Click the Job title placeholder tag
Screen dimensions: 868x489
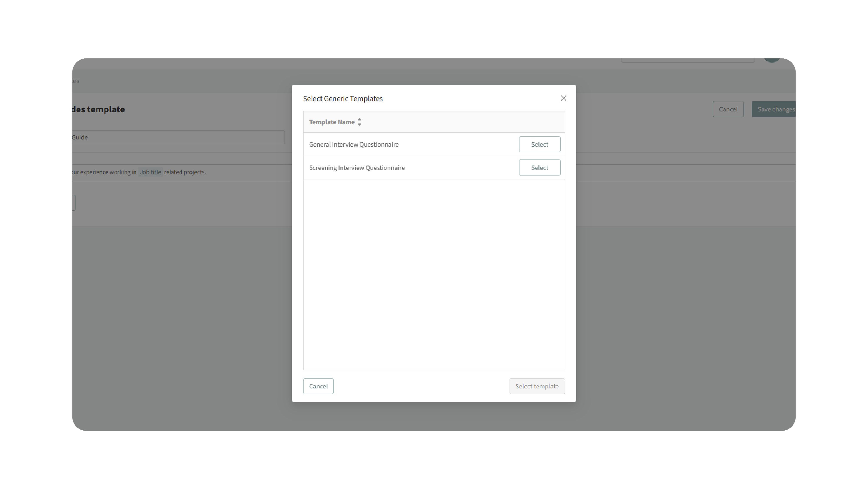(x=150, y=172)
